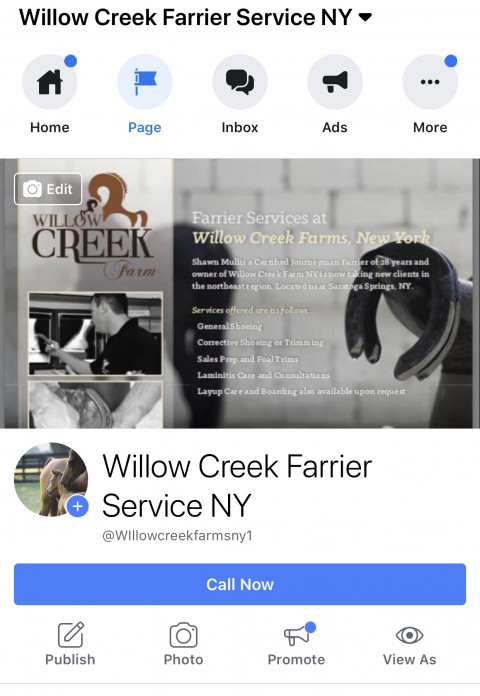Image resolution: width=480 pixels, height=696 pixels.
Task: Tap the More three-dots icon
Action: tap(430, 82)
